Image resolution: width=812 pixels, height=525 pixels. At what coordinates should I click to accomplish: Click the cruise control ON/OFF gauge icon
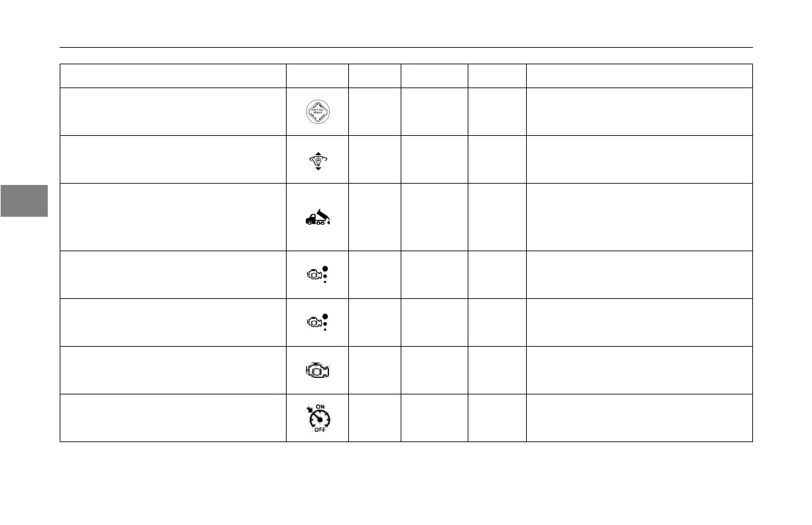317,418
